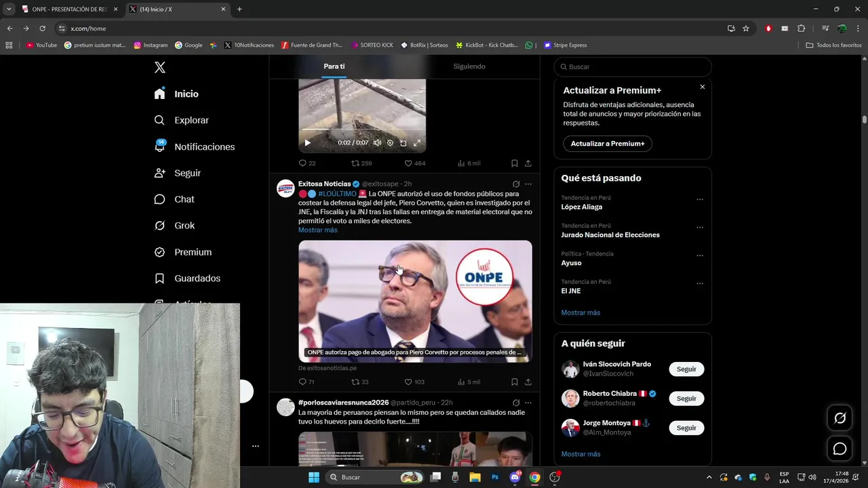Click the Buscar search field

[x=633, y=66]
